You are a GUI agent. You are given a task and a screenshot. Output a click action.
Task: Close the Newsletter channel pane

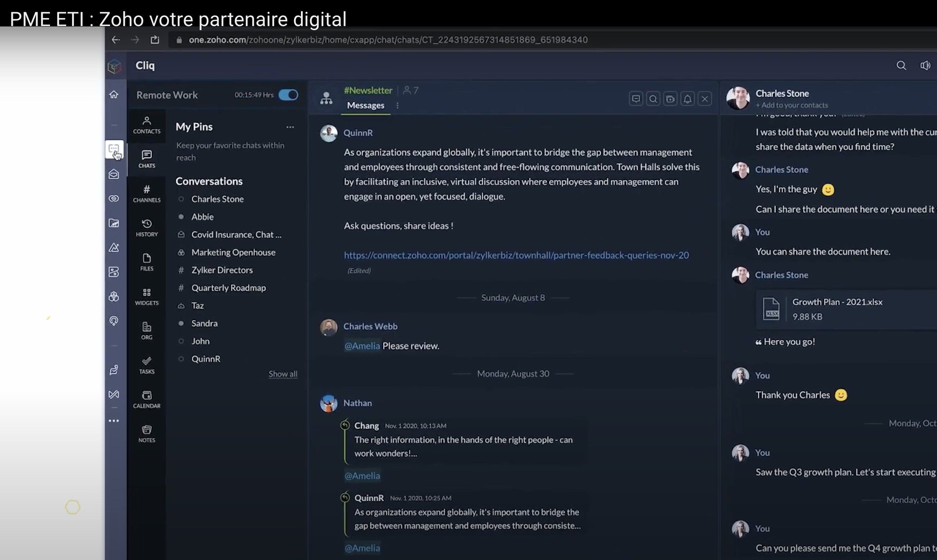tap(704, 99)
